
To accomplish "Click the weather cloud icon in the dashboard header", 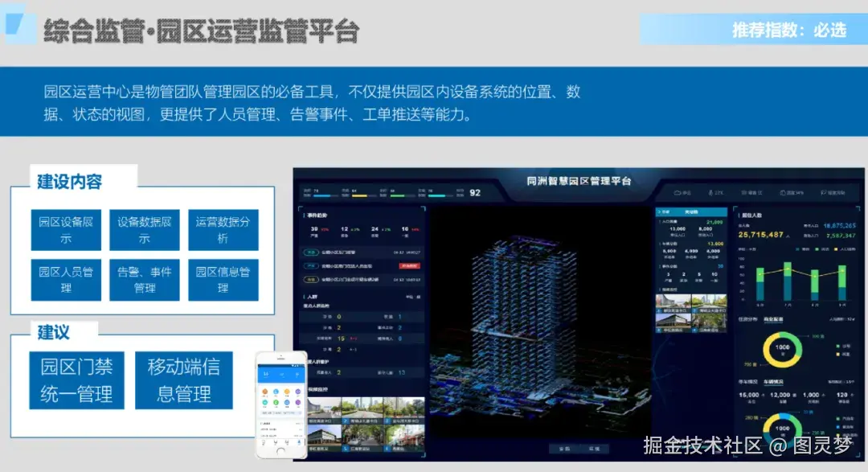I will click(x=678, y=193).
